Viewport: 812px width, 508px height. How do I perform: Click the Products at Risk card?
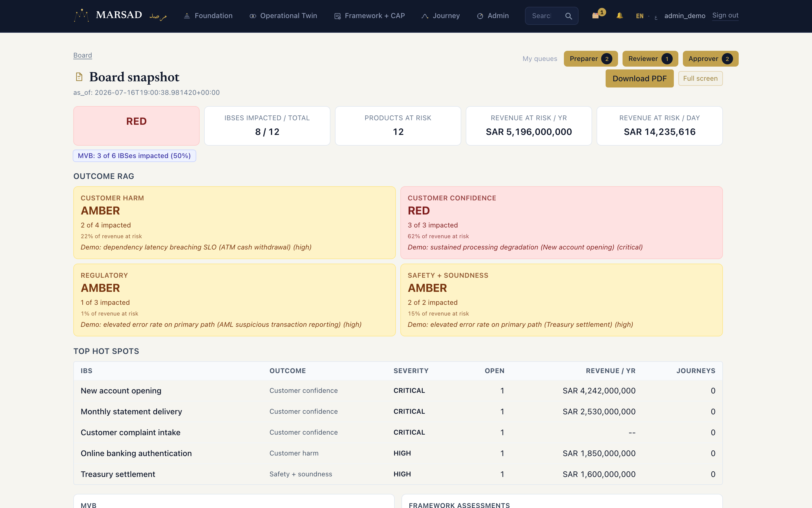tap(398, 126)
